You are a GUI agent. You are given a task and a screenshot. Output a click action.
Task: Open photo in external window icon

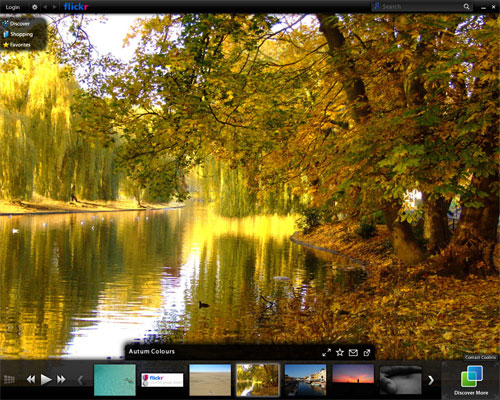367,353
